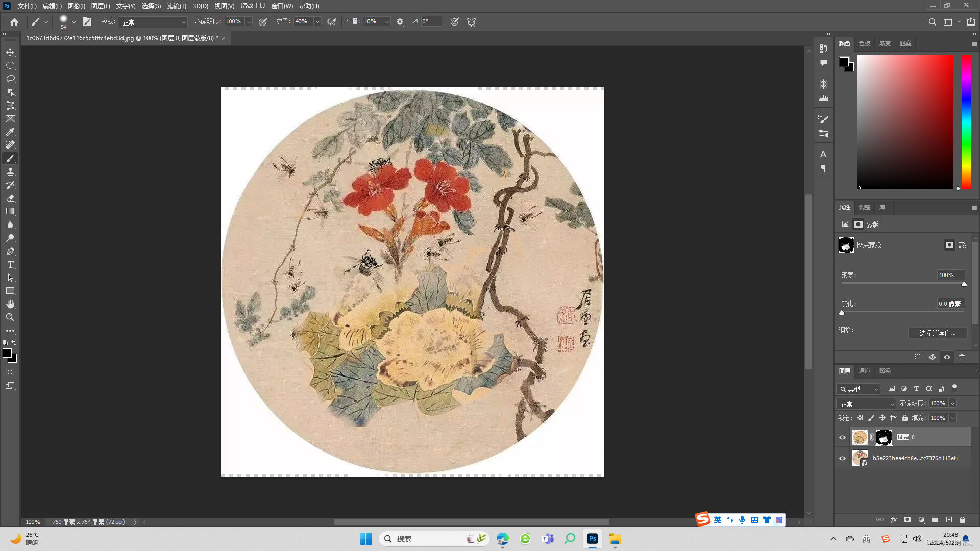The image size is (980, 551).
Task: Open smoothing 10% dropdown arrow
Action: [x=386, y=22]
